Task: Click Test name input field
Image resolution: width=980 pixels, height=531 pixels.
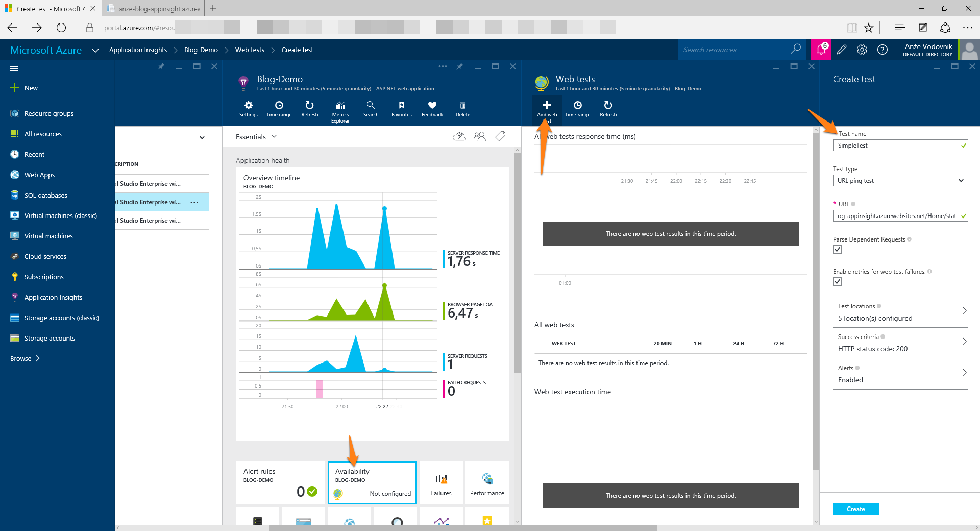Action: (900, 146)
